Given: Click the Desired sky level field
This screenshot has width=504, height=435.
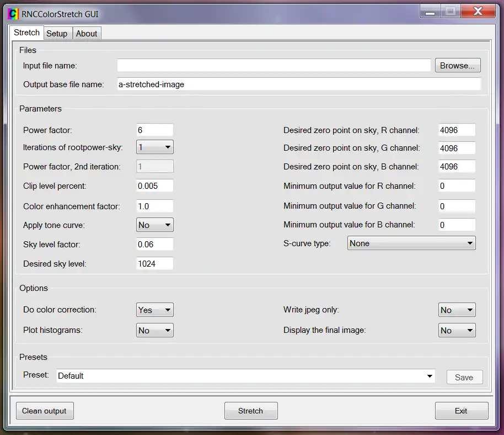Looking at the screenshot, I should (154, 263).
